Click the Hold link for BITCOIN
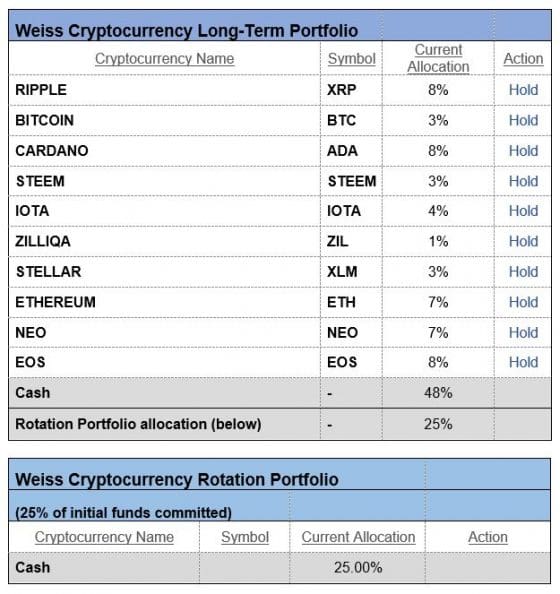Image resolution: width=560 pixels, height=594 pixels. pos(523,120)
